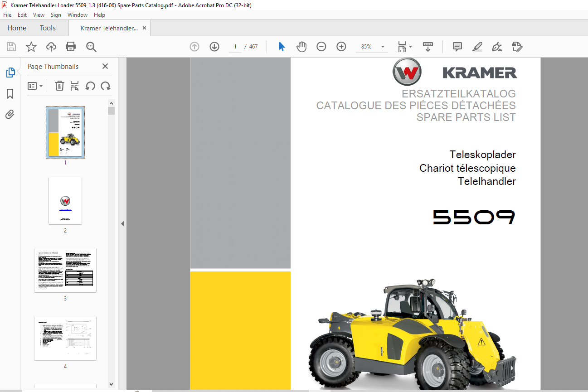588x392 pixels.
Task: Click the Telelhandler text line
Action: 487,182
